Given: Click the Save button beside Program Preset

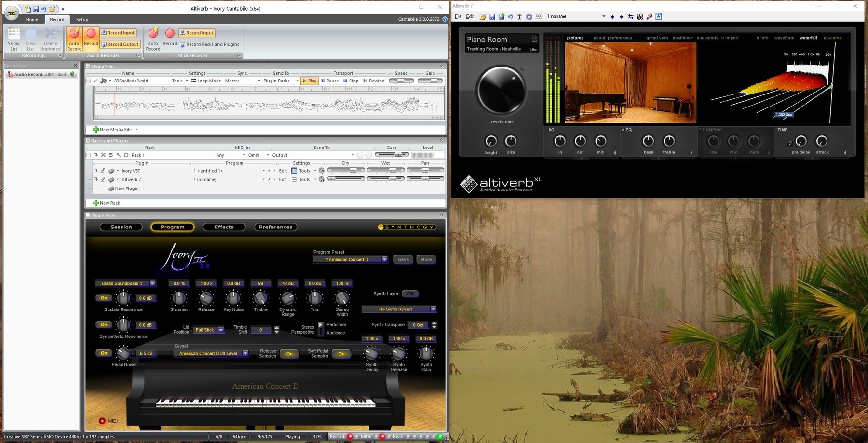Looking at the screenshot, I should [403, 259].
